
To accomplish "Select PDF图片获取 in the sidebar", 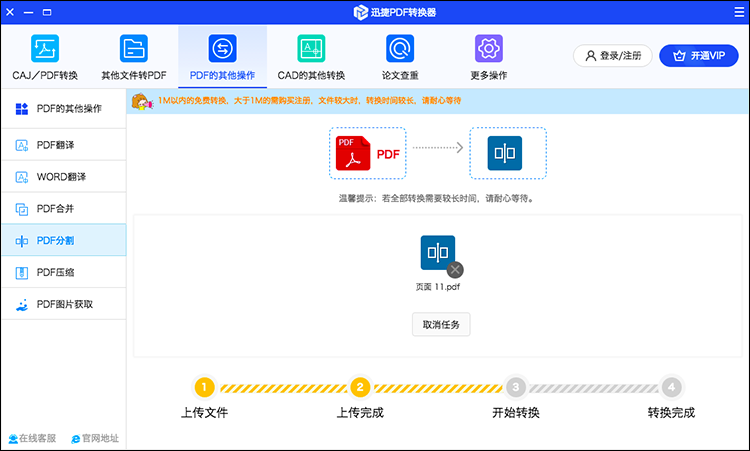I will [64, 305].
